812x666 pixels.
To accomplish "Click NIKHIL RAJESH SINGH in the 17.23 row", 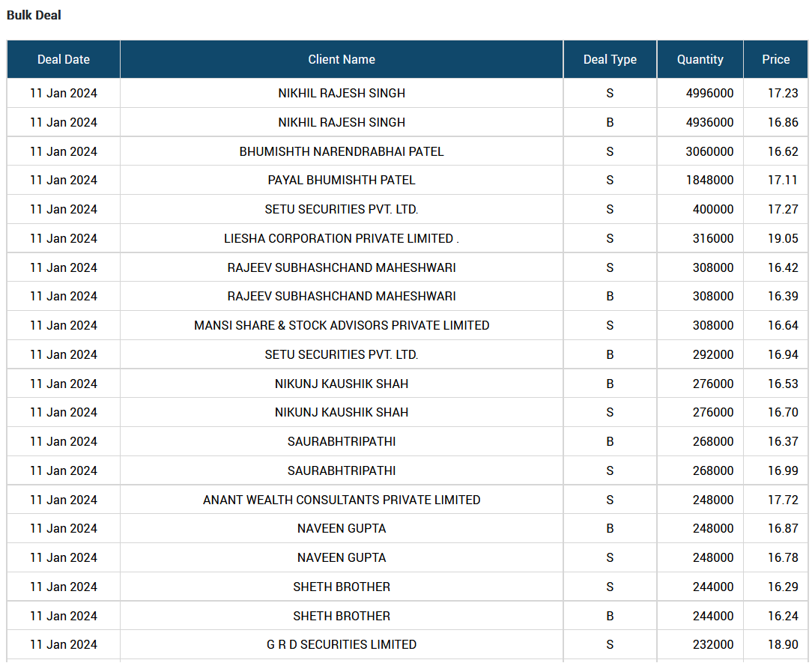I will point(342,93).
